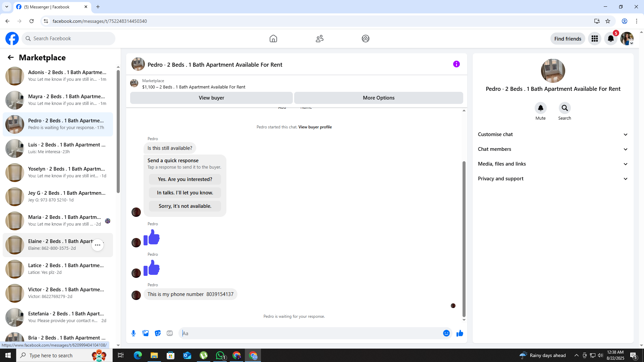Open the GIF picker
The image size is (644, 362).
click(x=170, y=333)
